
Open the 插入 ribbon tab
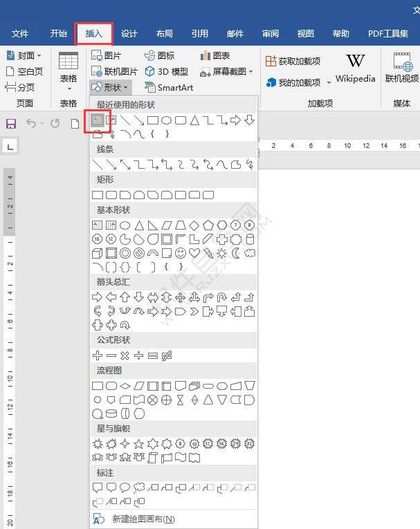click(x=93, y=34)
